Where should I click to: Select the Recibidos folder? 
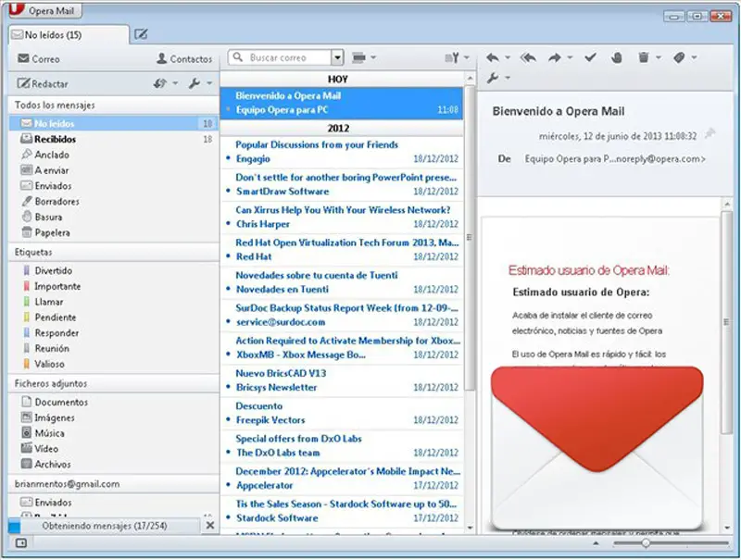click(x=113, y=139)
